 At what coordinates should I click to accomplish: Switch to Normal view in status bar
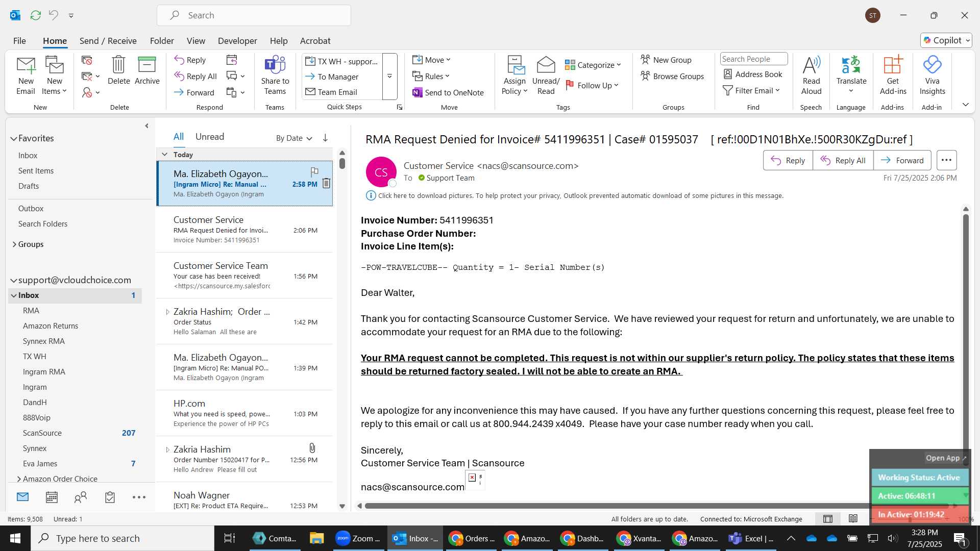(x=828, y=519)
